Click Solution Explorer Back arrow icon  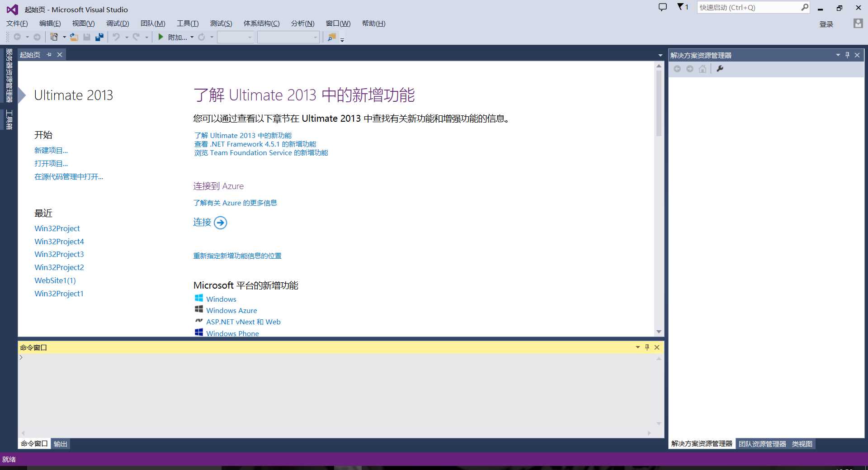pyautogui.click(x=677, y=69)
